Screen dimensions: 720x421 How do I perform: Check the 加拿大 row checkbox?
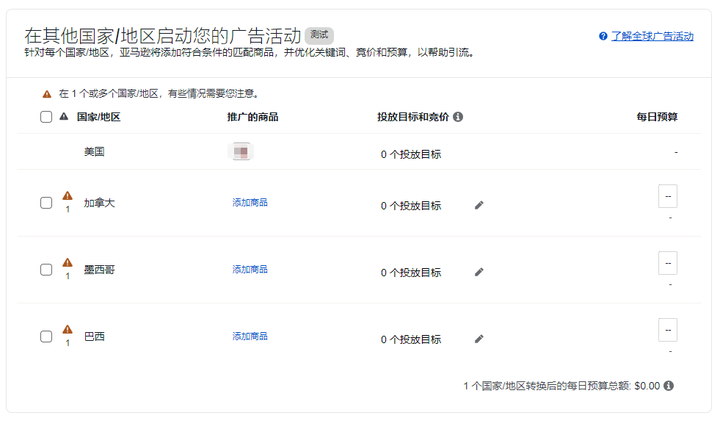(46, 203)
